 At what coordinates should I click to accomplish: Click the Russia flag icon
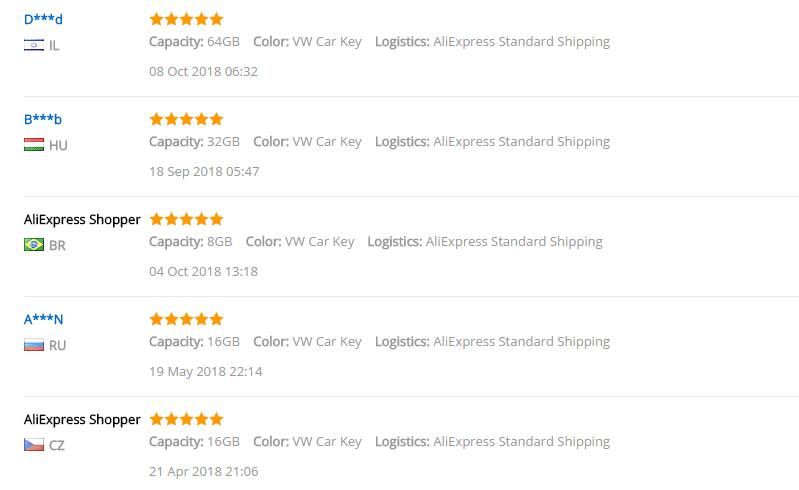tap(34, 345)
